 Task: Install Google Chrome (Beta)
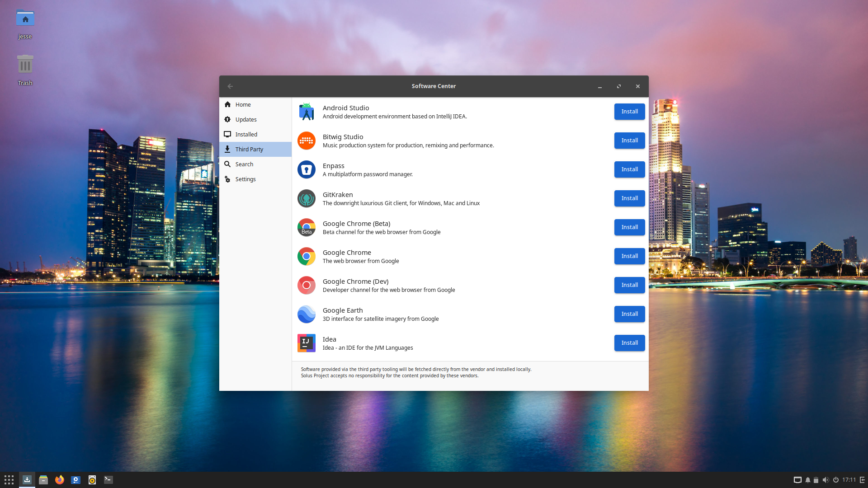click(x=629, y=227)
